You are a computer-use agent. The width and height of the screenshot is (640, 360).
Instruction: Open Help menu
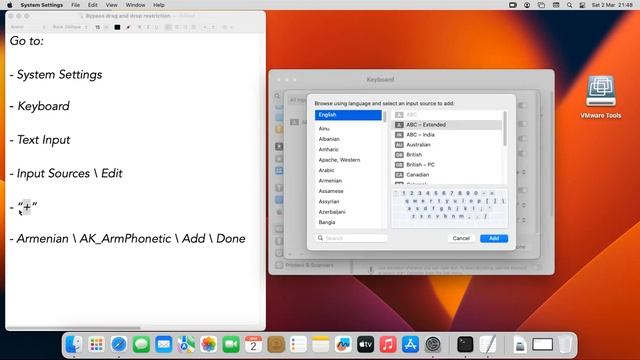pyautogui.click(x=159, y=5)
